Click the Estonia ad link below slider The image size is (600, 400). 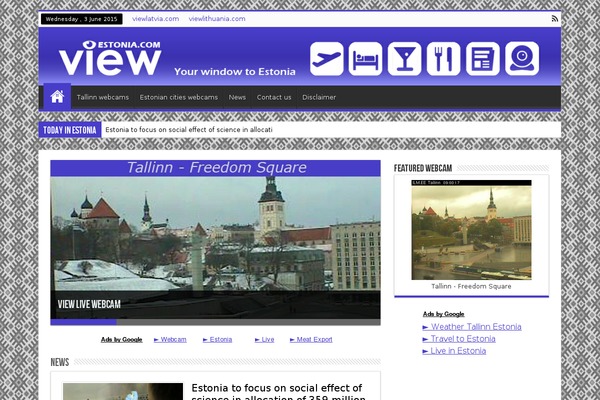click(x=217, y=340)
